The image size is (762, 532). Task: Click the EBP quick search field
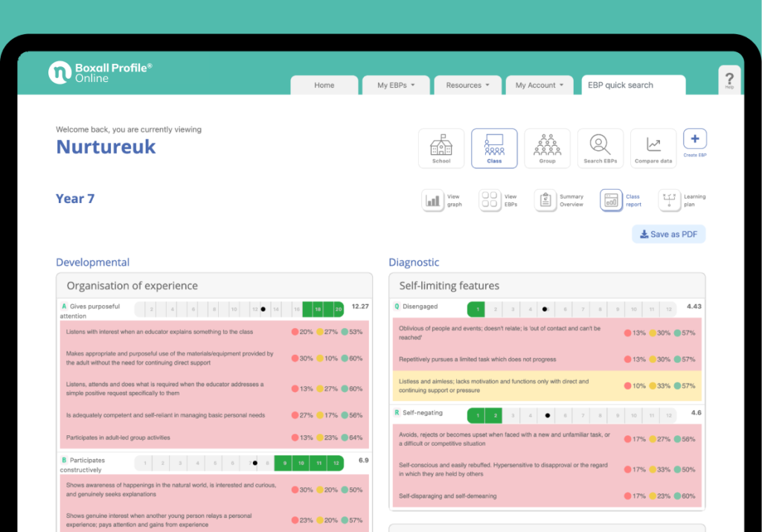(x=633, y=86)
